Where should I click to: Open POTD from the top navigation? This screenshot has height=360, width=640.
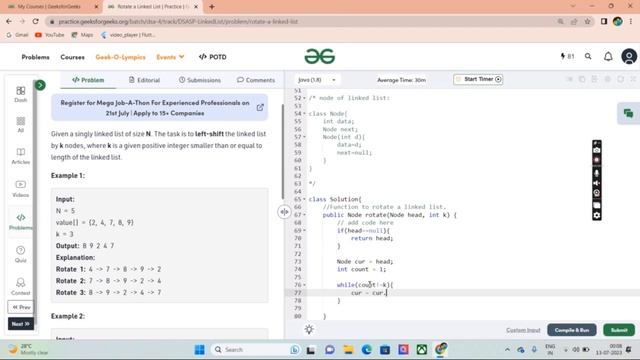tap(213, 57)
